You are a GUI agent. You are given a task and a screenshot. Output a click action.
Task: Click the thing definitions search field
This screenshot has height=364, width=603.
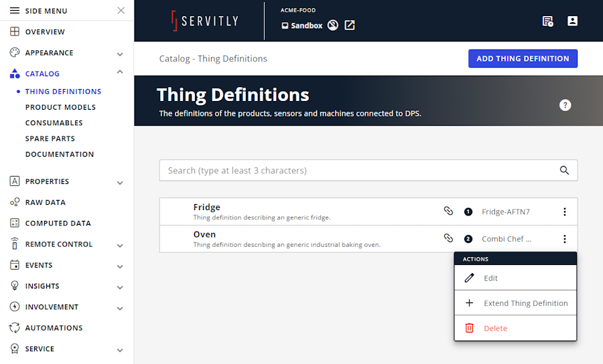368,170
